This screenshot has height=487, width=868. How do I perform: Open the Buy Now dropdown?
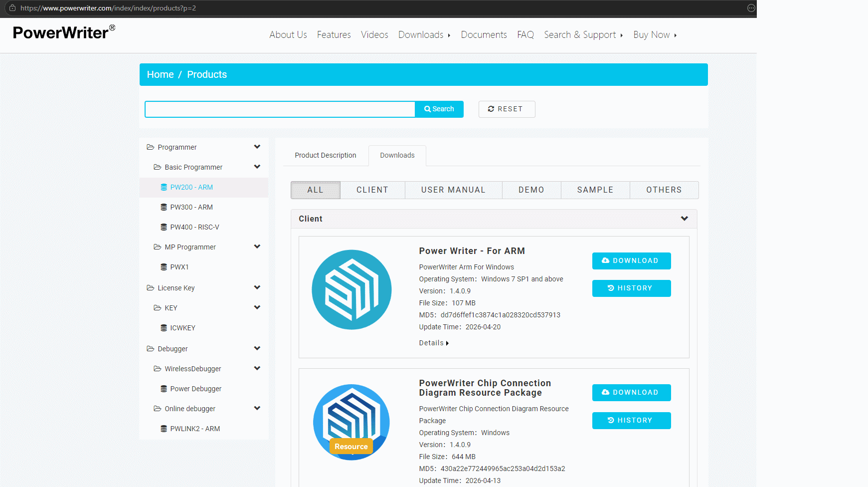coord(655,35)
